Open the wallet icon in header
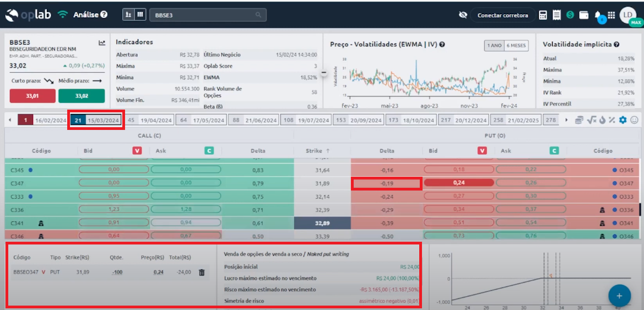The width and height of the screenshot is (644, 310). pyautogui.click(x=583, y=15)
